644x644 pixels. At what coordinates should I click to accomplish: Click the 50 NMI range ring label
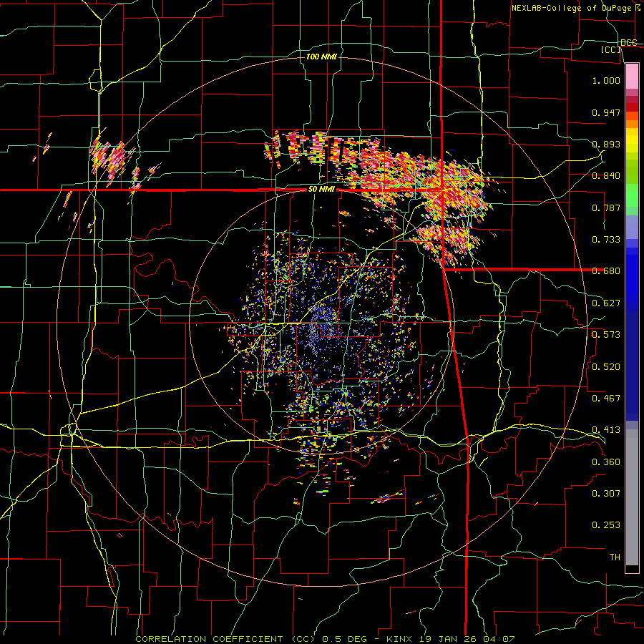321,189
